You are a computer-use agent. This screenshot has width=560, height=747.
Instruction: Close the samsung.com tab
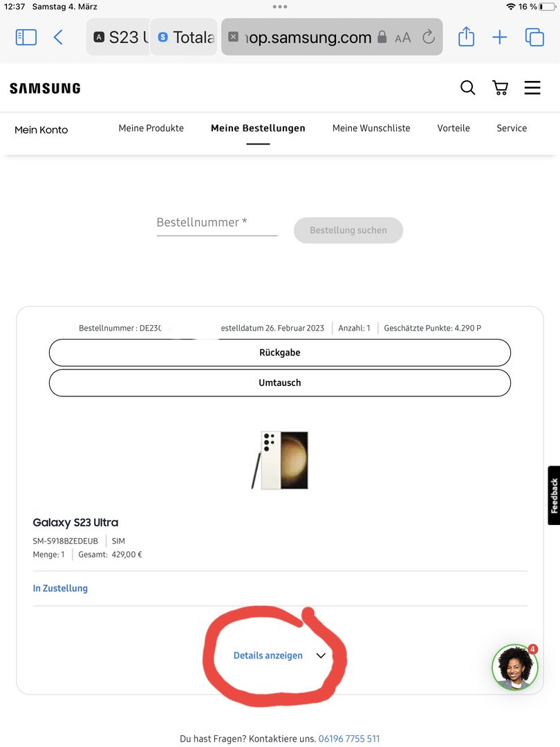pyautogui.click(x=234, y=37)
